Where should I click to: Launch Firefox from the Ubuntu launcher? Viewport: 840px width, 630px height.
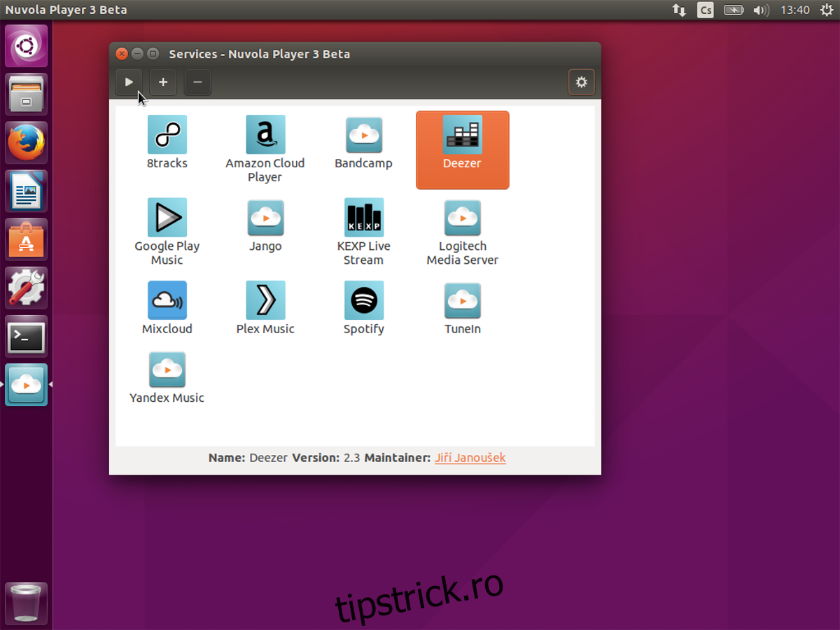coord(27,143)
